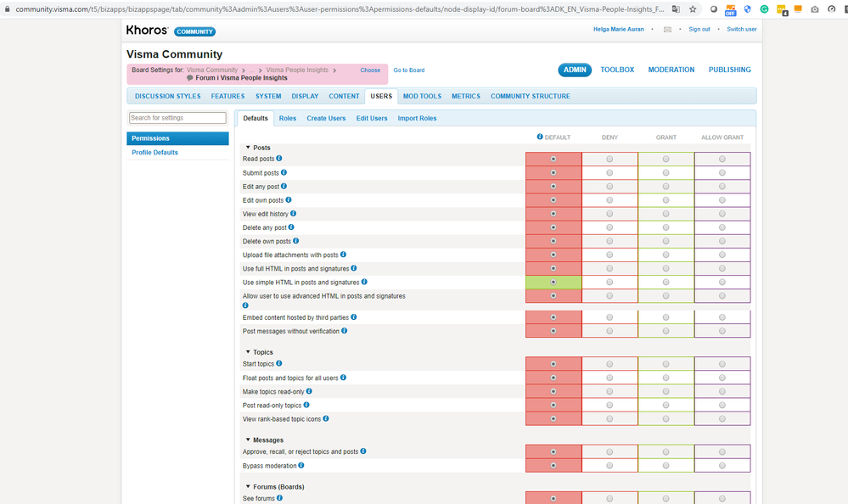Viewport: 848px width, 504px height.
Task: Click info icon beside Bypass moderation
Action: pyautogui.click(x=301, y=465)
